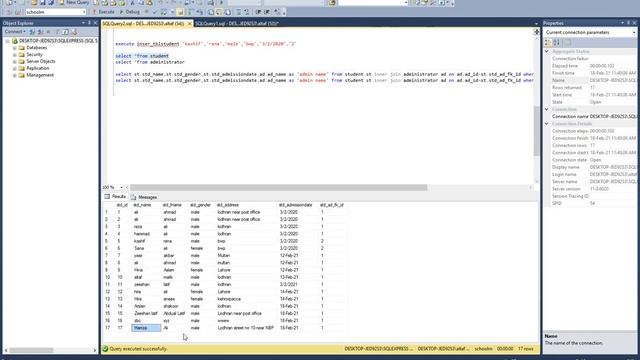Select the Databases tree item label
The width and height of the screenshot is (640, 360).
[x=36, y=48]
